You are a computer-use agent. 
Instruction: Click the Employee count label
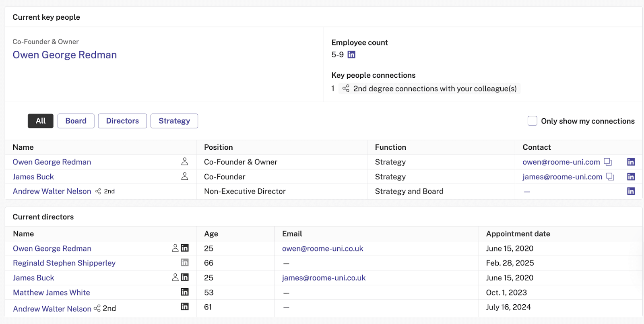[x=359, y=43]
